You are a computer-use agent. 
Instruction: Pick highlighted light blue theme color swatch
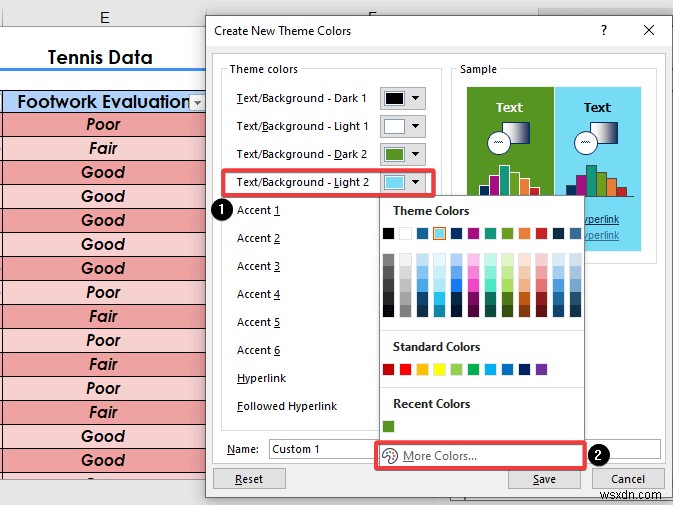tap(439, 233)
